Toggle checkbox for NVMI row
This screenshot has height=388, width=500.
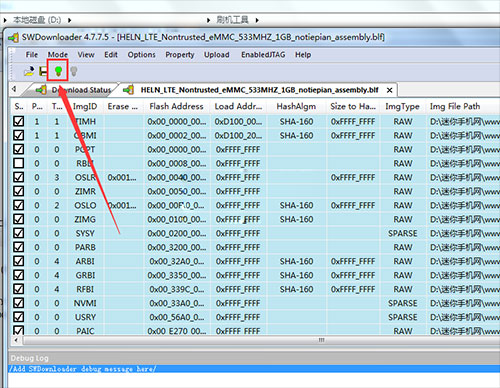click(19, 303)
